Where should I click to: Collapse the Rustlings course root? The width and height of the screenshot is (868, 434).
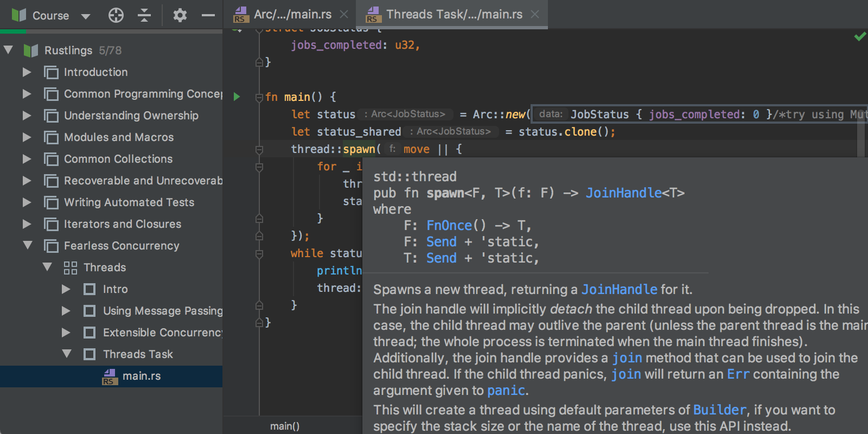(8, 50)
